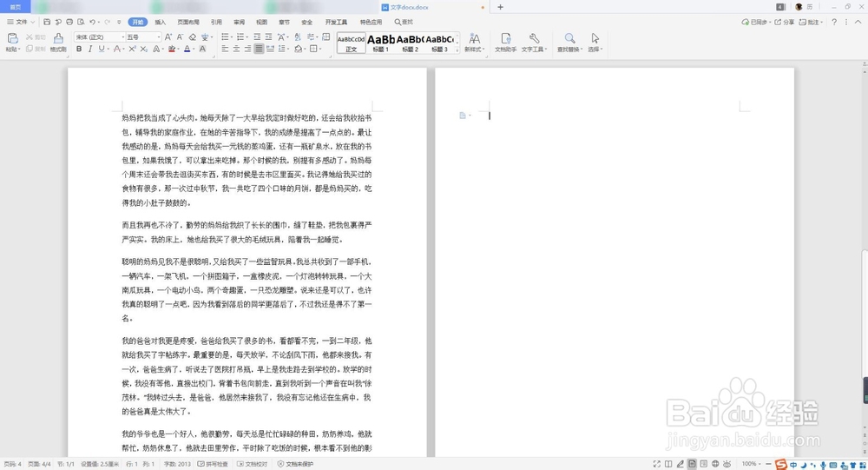Viewport: 868px width, 470px height.
Task: Align text left
Action: point(225,49)
